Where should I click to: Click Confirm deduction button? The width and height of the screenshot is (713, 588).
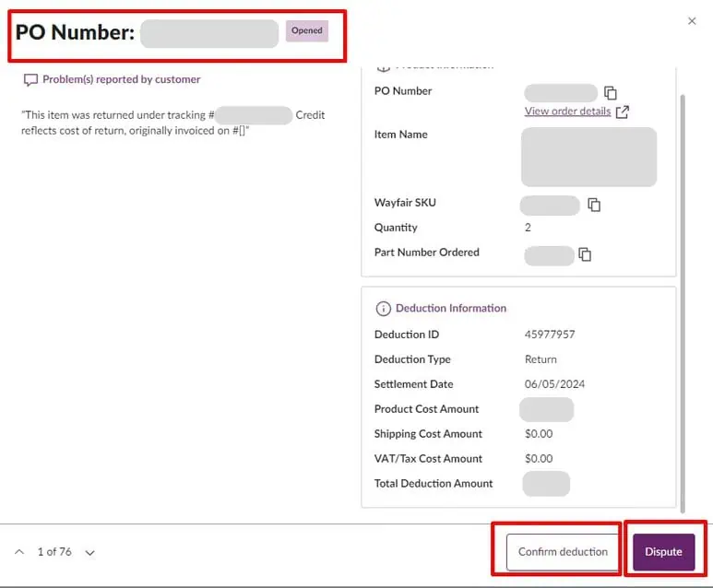(563, 552)
